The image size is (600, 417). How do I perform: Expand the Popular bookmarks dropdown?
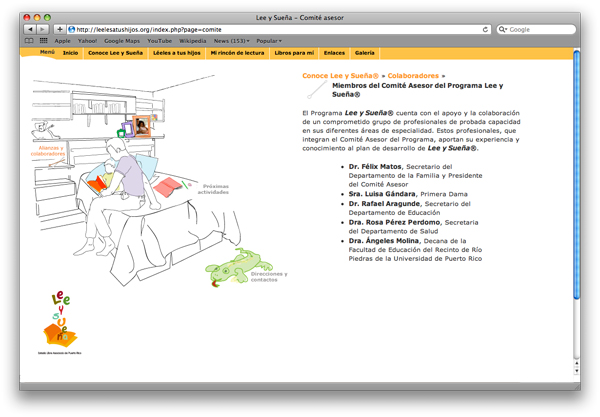click(x=268, y=41)
